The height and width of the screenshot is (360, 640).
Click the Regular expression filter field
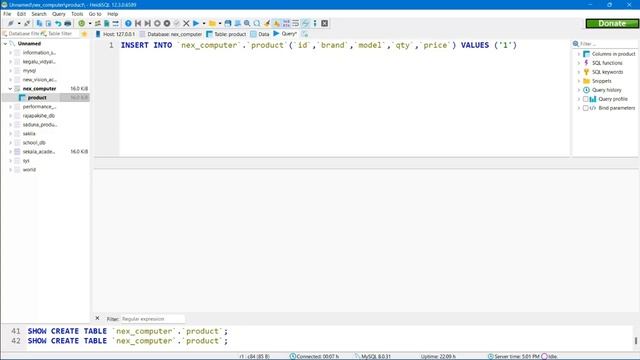(153, 319)
